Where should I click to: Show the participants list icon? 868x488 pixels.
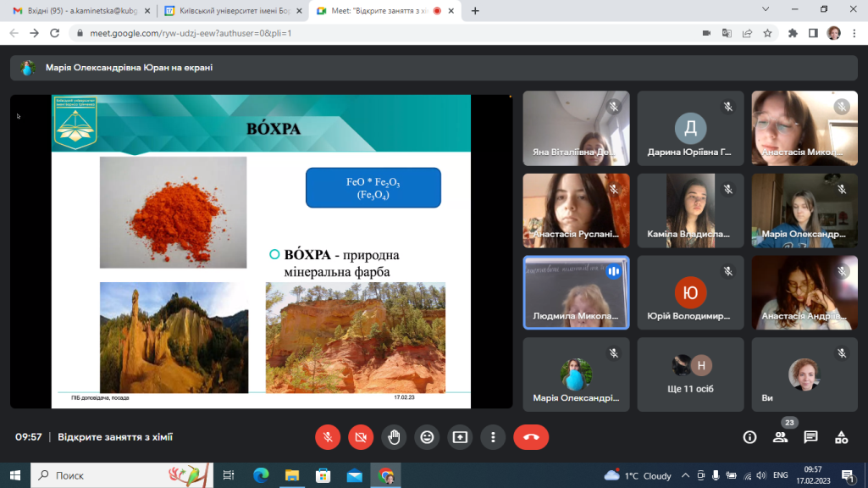(781, 437)
